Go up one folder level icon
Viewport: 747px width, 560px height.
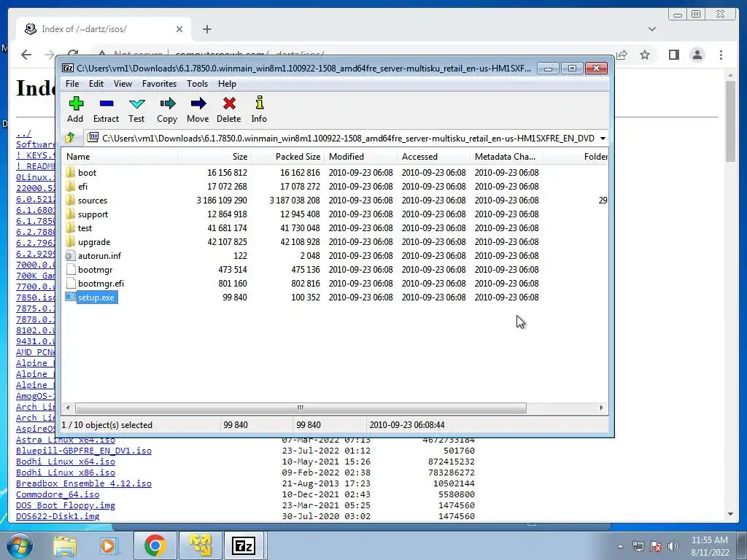[x=70, y=138]
